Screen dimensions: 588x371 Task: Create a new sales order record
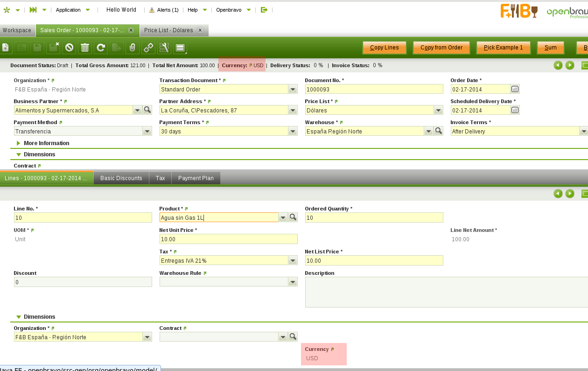tap(5, 48)
